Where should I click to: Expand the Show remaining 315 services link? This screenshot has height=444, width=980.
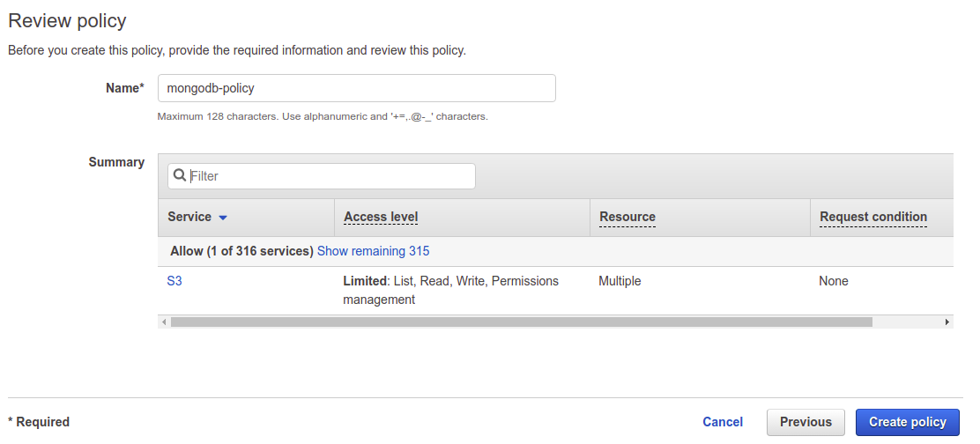point(373,251)
